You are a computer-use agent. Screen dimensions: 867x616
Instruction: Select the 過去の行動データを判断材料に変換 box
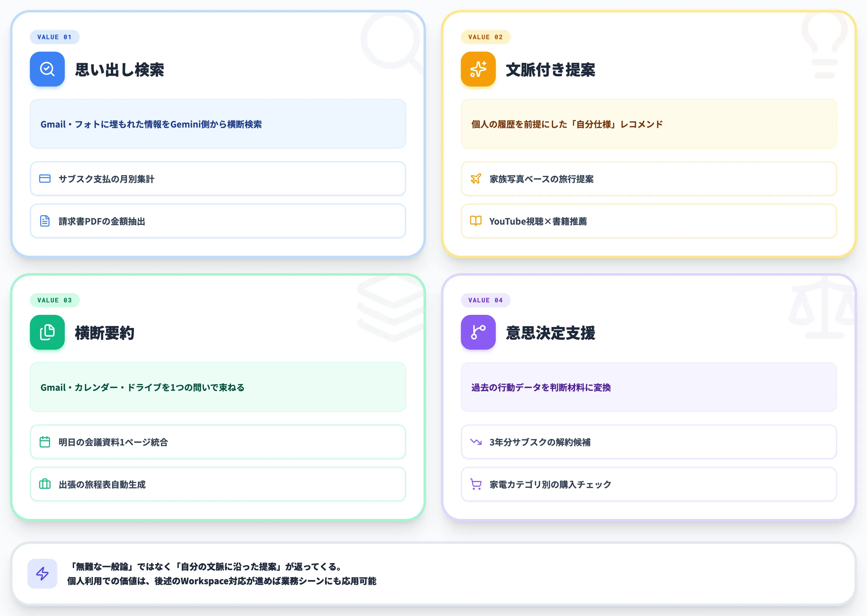(649, 387)
